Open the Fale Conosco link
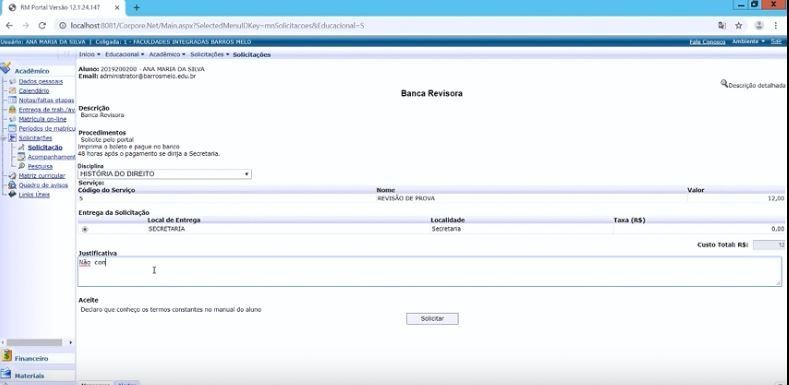 tap(707, 42)
